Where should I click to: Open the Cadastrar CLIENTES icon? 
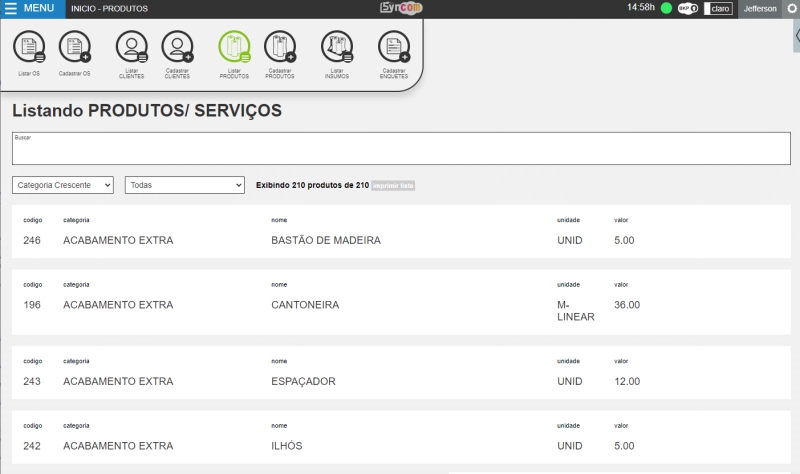(177, 47)
